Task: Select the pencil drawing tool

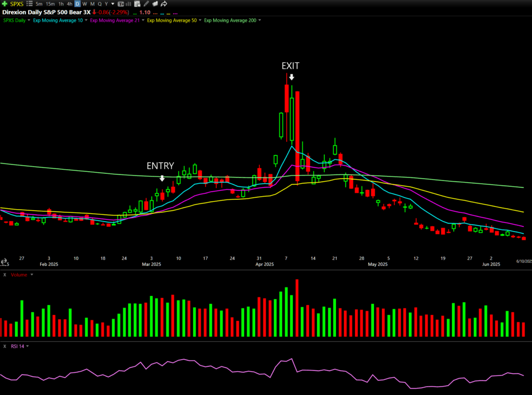Action: coord(146,4)
